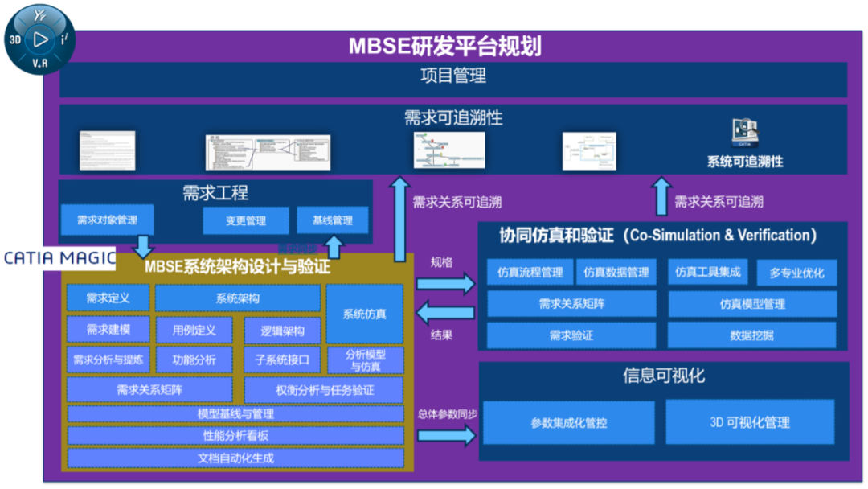The width and height of the screenshot is (868, 489).
Task: Open 需求对象管理 under 需求工程
Action: pos(105,219)
